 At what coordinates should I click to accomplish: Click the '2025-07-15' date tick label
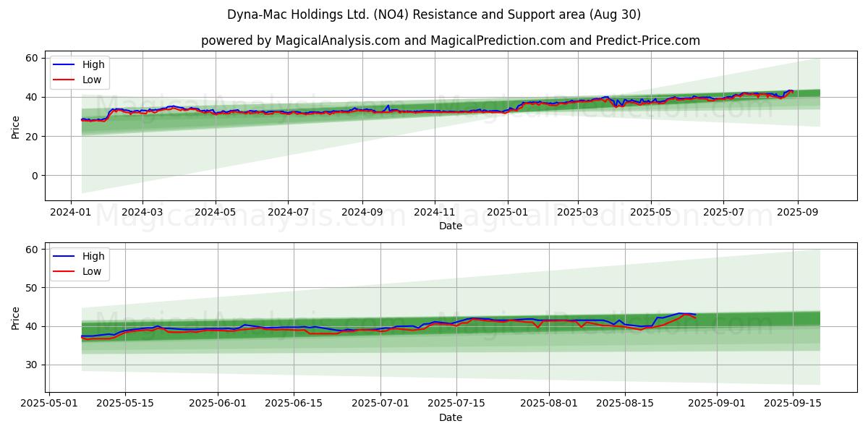[x=456, y=404]
